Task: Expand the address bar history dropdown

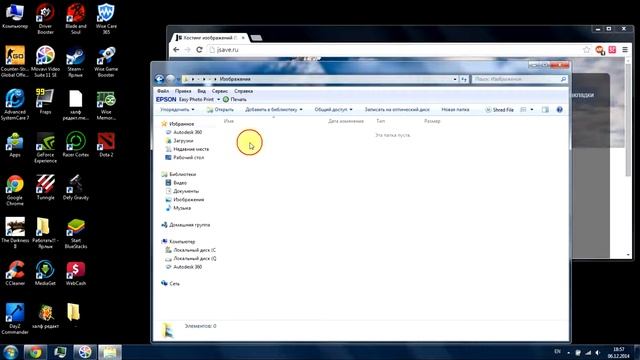Action: point(455,79)
